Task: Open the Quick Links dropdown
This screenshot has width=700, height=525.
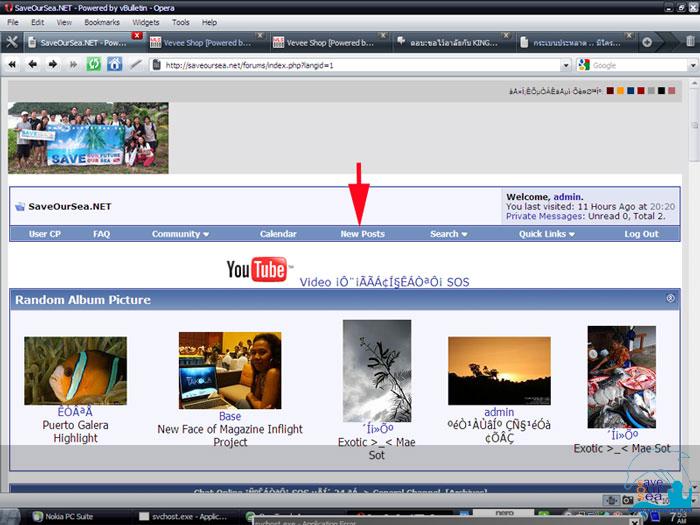Action: (547, 234)
